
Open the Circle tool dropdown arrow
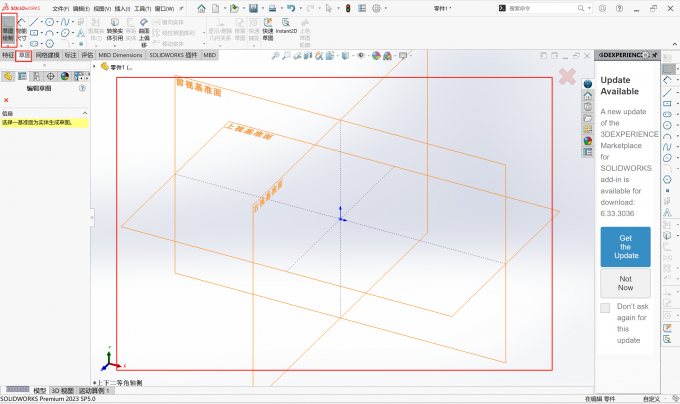(57, 22)
